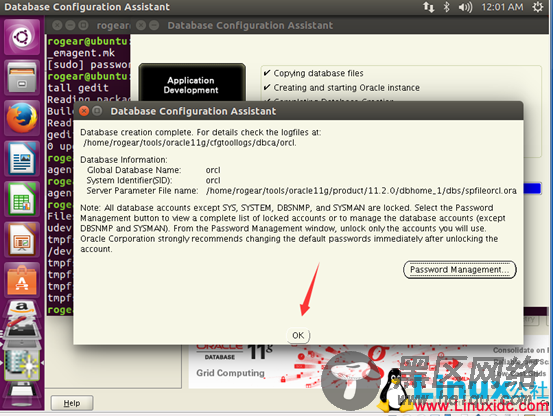This screenshot has height=416, width=553.
Task: Open the network indicator in the top bar
Action: click(428, 7)
